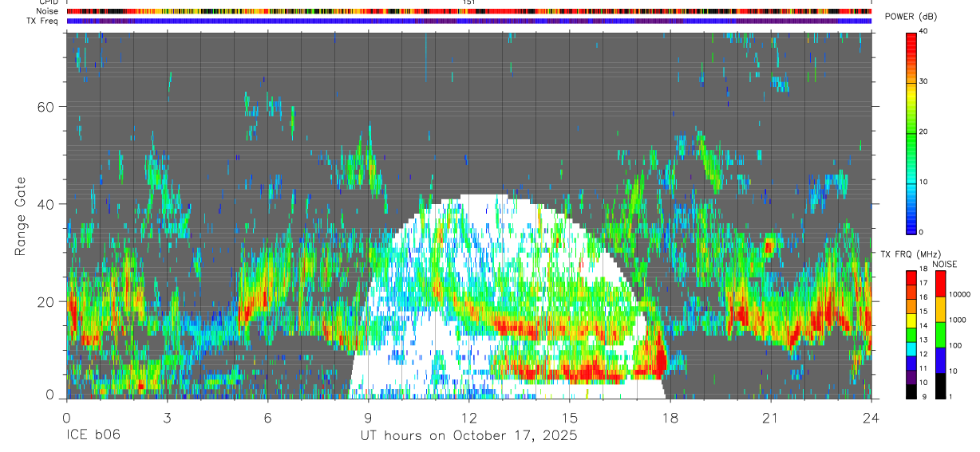Click the '9' label on TX FRQ legend
The image size is (980, 452).
coord(923,396)
